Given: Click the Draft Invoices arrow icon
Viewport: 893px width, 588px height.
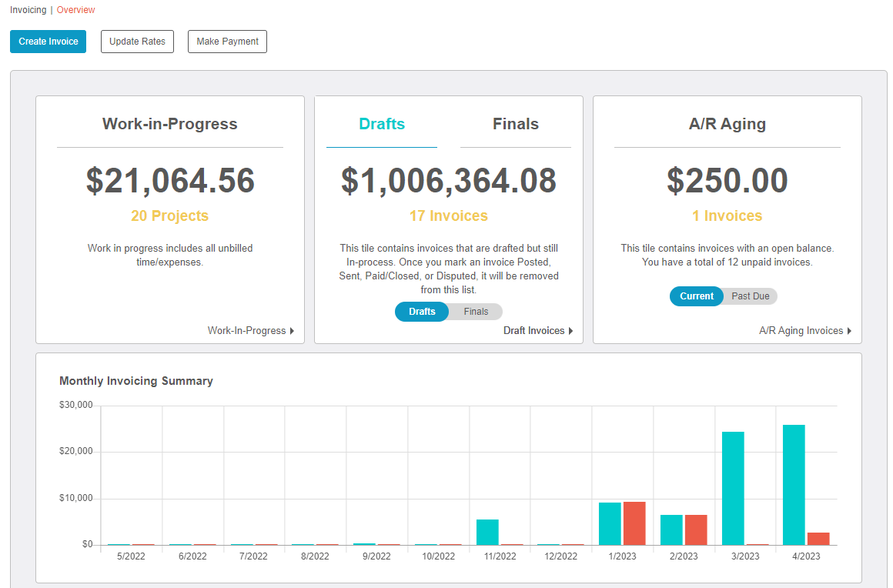Looking at the screenshot, I should coord(570,330).
